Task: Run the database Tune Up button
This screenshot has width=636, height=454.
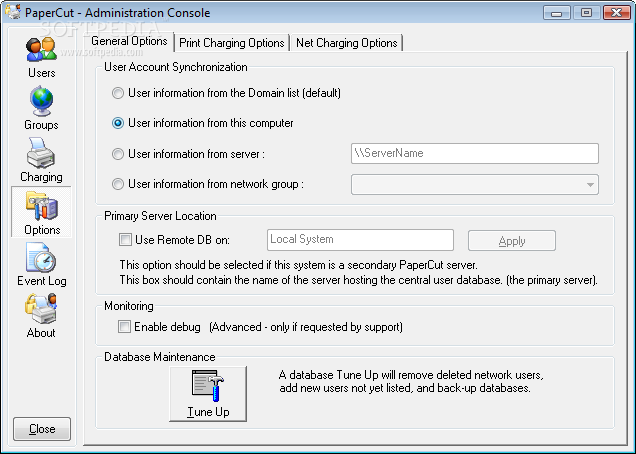Action: (208, 394)
